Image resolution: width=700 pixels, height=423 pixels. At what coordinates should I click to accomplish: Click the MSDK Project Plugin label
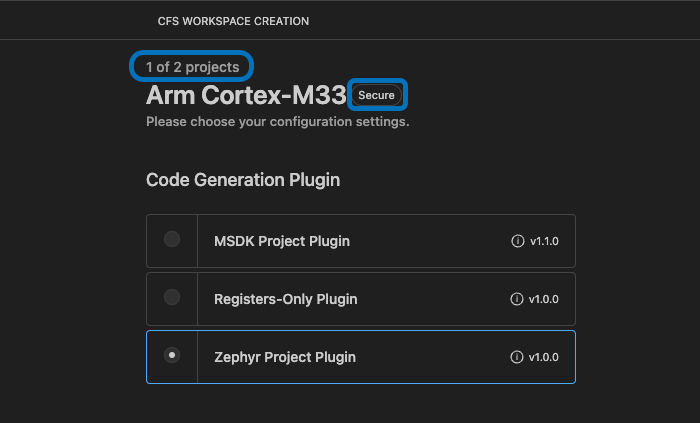(281, 241)
